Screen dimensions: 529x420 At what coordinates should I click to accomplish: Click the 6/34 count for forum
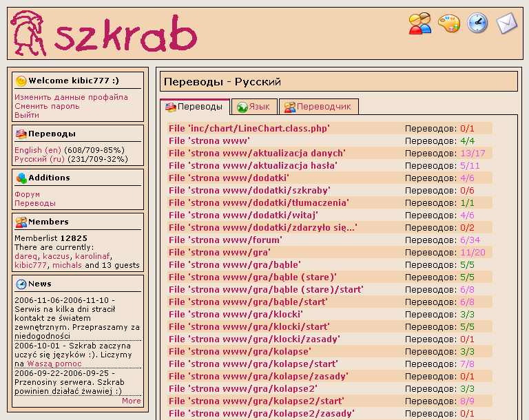(470, 240)
